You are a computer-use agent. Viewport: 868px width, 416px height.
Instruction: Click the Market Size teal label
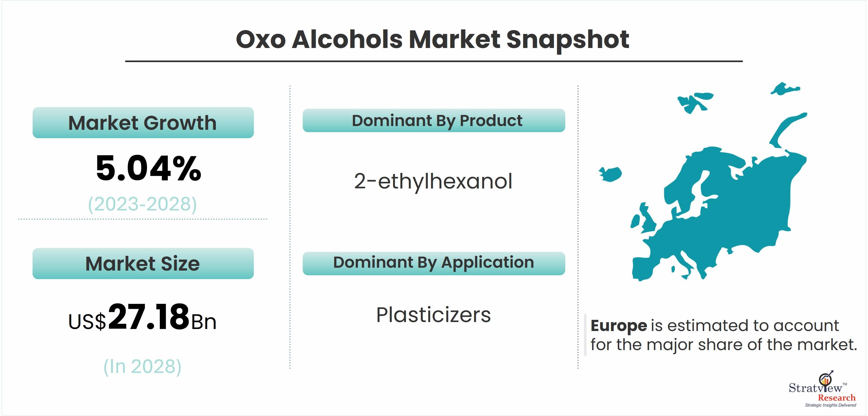(143, 264)
